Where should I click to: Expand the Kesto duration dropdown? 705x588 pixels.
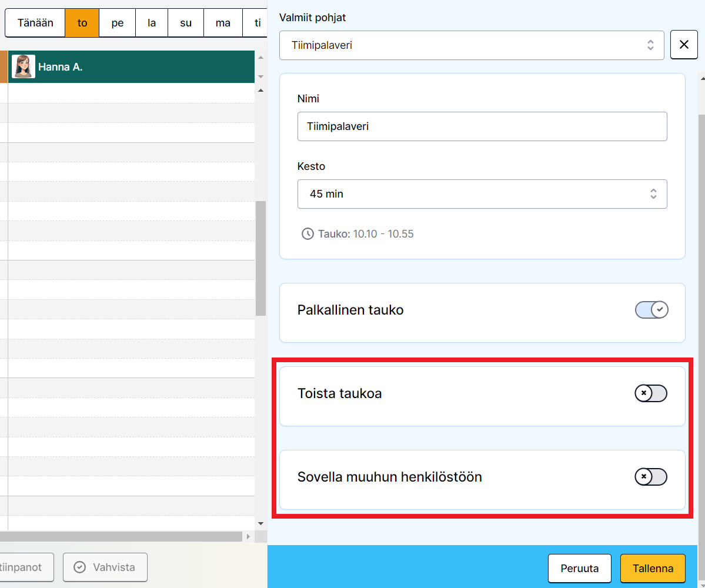click(x=482, y=194)
